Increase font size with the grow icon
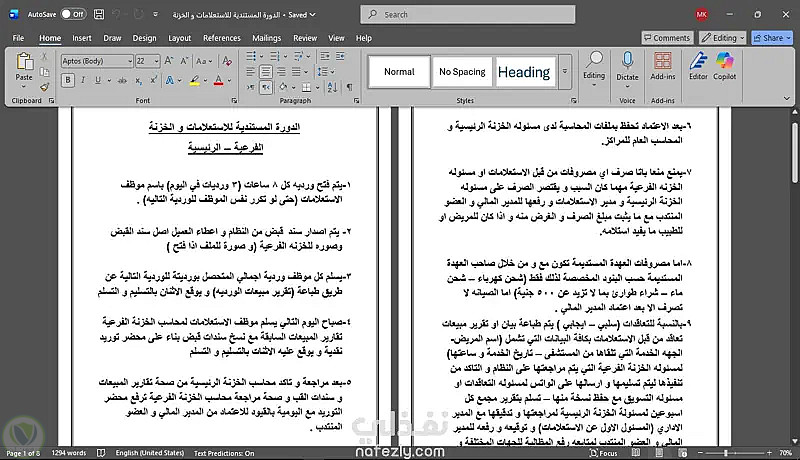Screen dimensions: 800x460 coord(169,61)
